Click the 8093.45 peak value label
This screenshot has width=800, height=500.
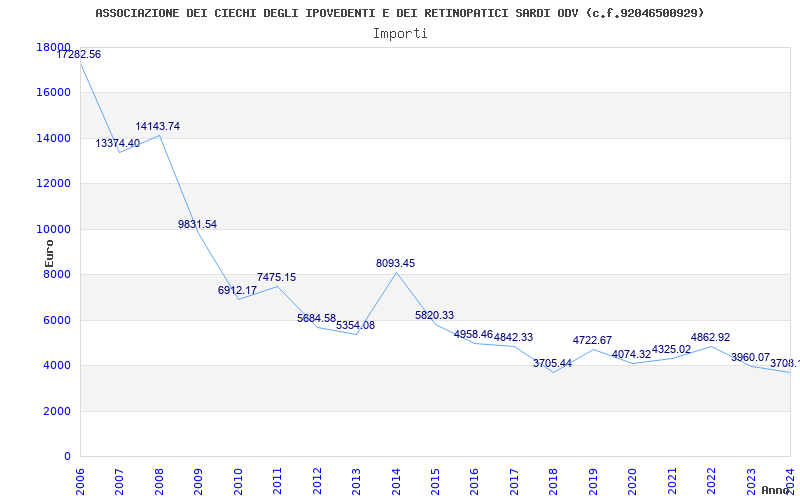coord(395,264)
